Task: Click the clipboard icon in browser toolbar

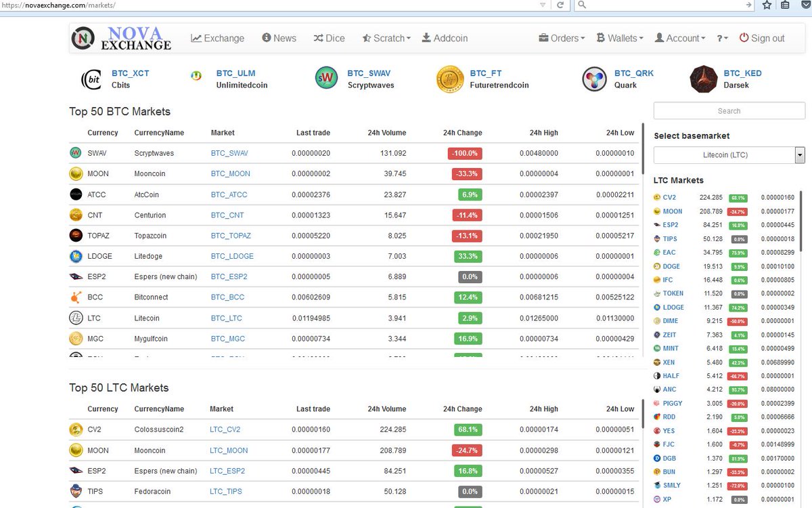Action: (785, 5)
